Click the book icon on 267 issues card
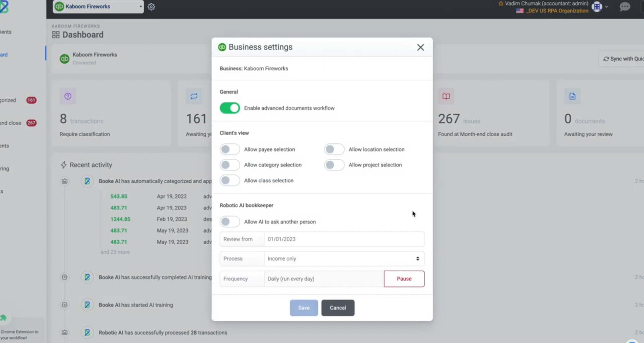This screenshot has height=343, width=644. tap(446, 96)
